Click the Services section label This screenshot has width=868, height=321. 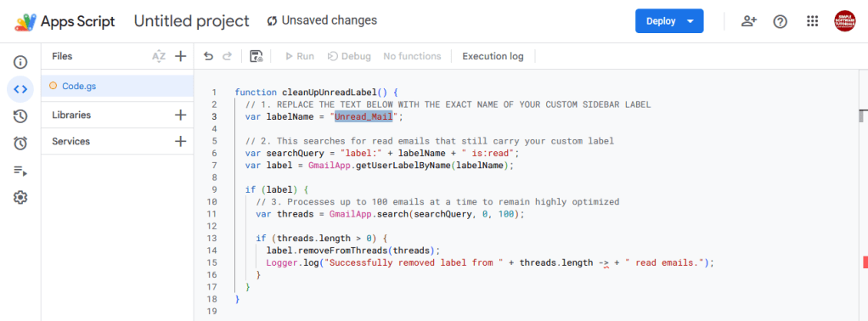pos(70,141)
